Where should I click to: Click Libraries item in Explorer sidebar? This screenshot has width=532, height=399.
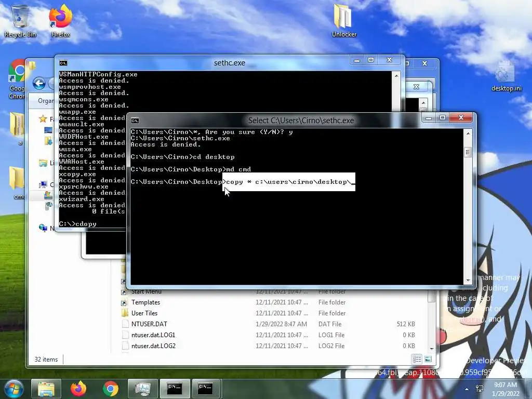(47, 163)
